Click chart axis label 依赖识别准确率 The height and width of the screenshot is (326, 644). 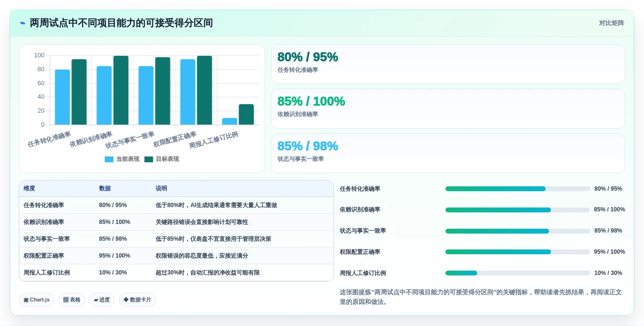point(91,139)
